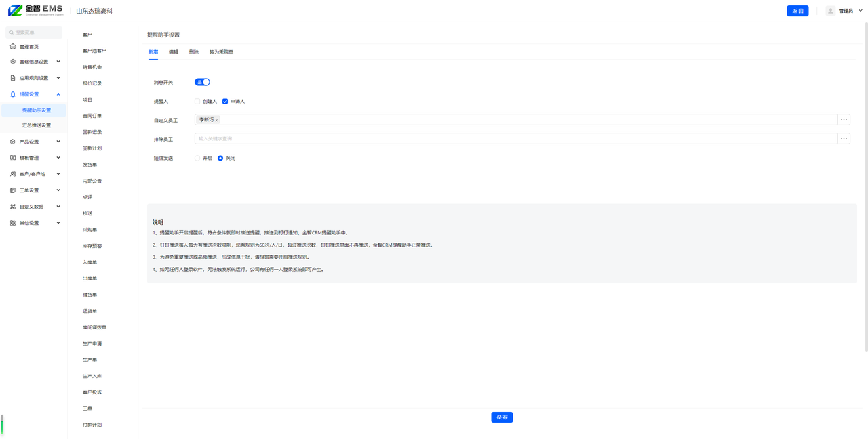This screenshot has width=868, height=439.
Task: Click the 排除员工 keyword input field
Action: 515,138
